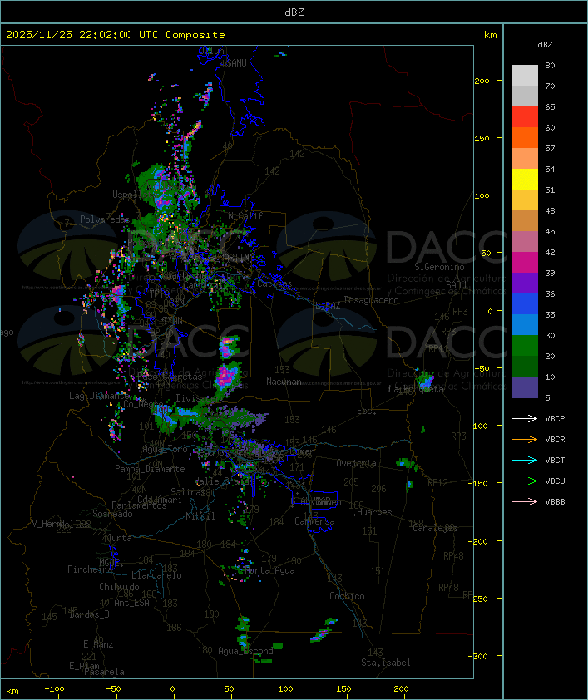Click the Canalejas place label

pyautogui.click(x=435, y=528)
